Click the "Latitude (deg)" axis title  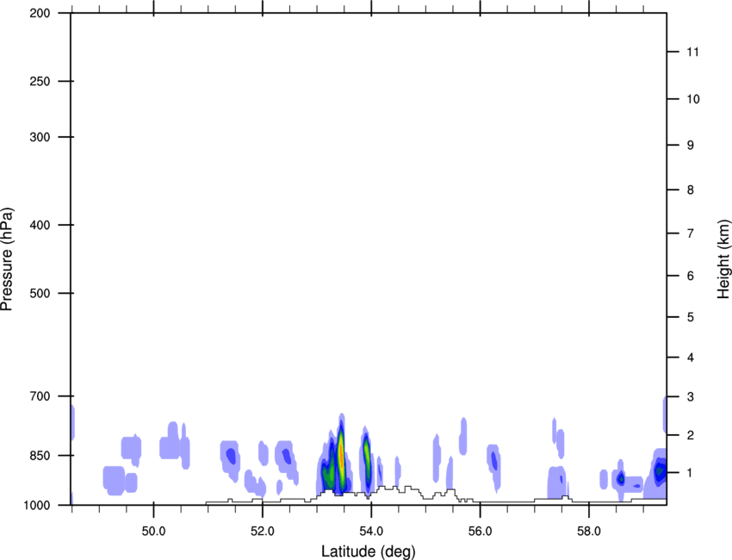[368, 551]
